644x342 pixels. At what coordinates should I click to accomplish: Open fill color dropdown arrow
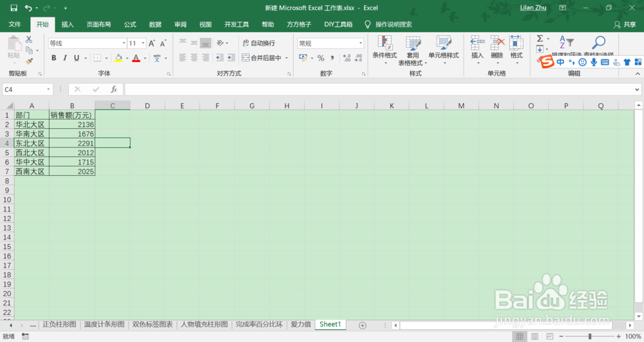coord(127,59)
